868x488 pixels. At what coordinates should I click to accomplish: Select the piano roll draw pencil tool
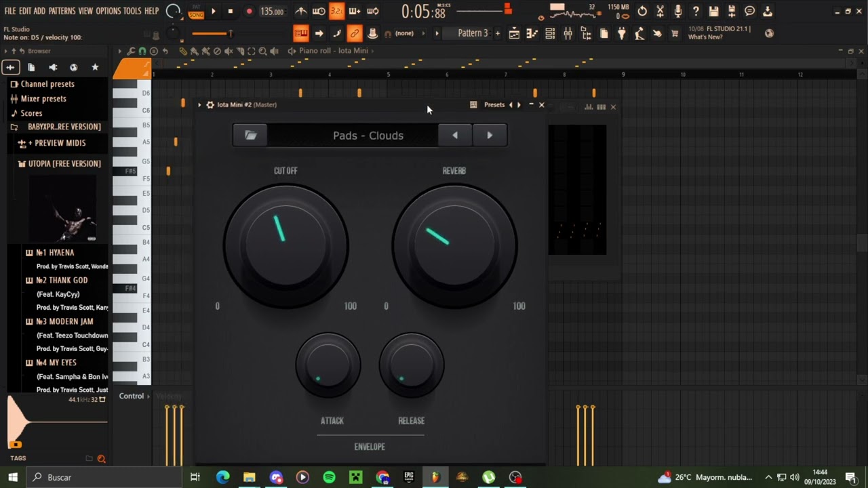(183, 51)
